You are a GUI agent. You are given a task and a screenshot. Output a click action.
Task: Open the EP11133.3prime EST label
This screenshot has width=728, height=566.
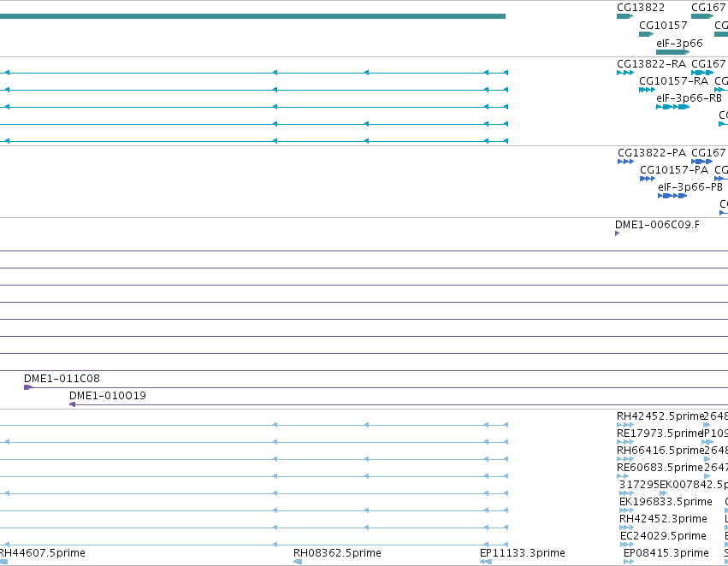click(523, 553)
